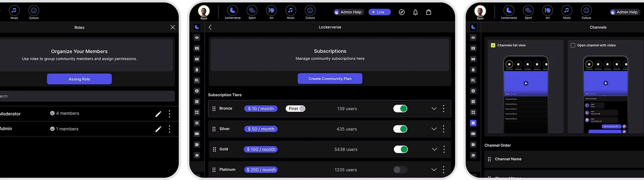Open three-dot menu for Silver tier
This screenshot has height=180, width=644.
(443, 129)
